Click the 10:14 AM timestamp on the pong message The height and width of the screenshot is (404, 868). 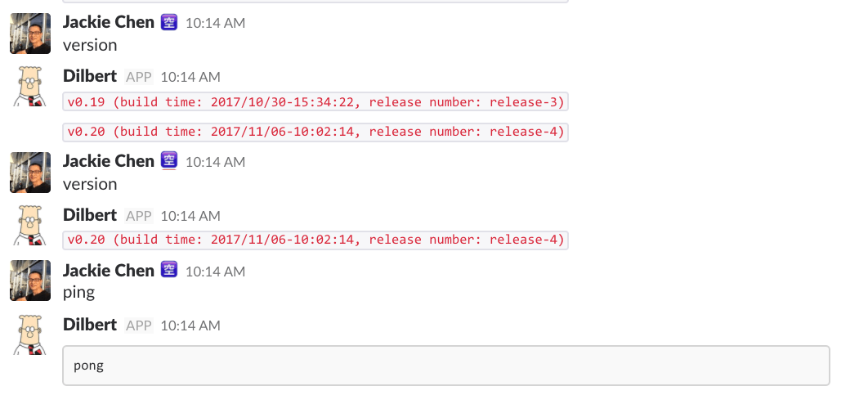coord(190,325)
